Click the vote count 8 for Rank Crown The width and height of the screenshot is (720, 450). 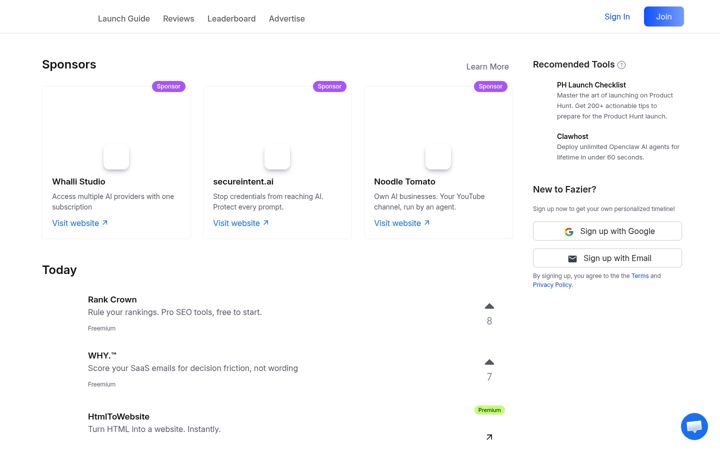pos(489,321)
